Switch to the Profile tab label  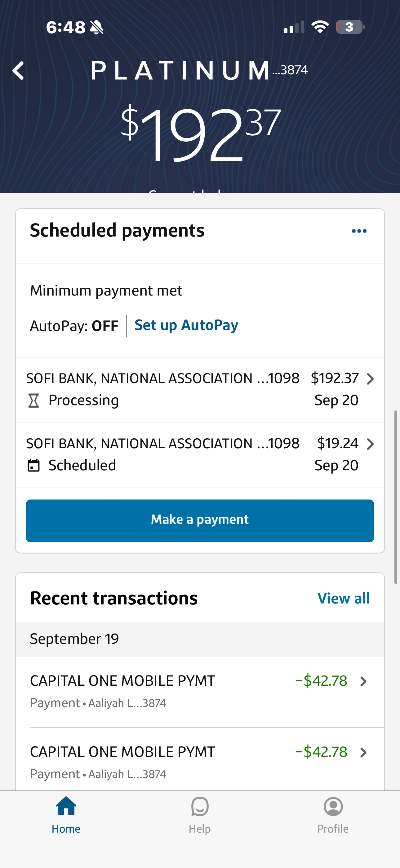(x=333, y=829)
